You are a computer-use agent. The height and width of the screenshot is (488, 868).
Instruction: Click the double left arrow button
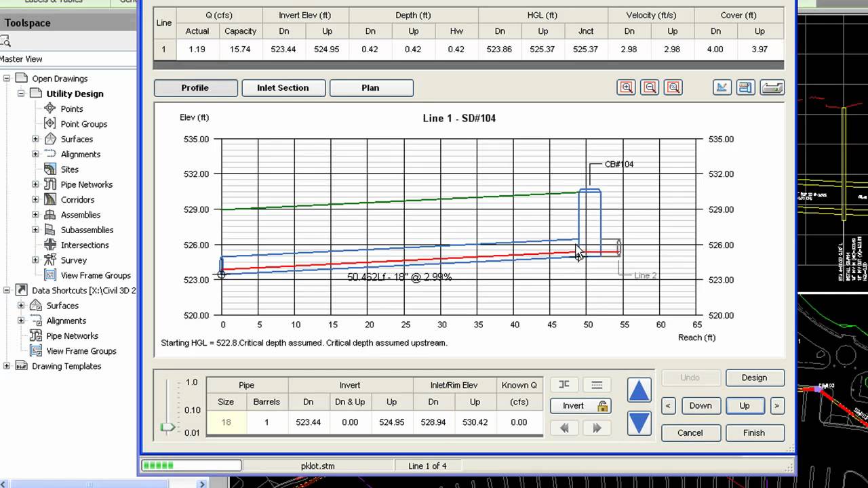point(564,428)
